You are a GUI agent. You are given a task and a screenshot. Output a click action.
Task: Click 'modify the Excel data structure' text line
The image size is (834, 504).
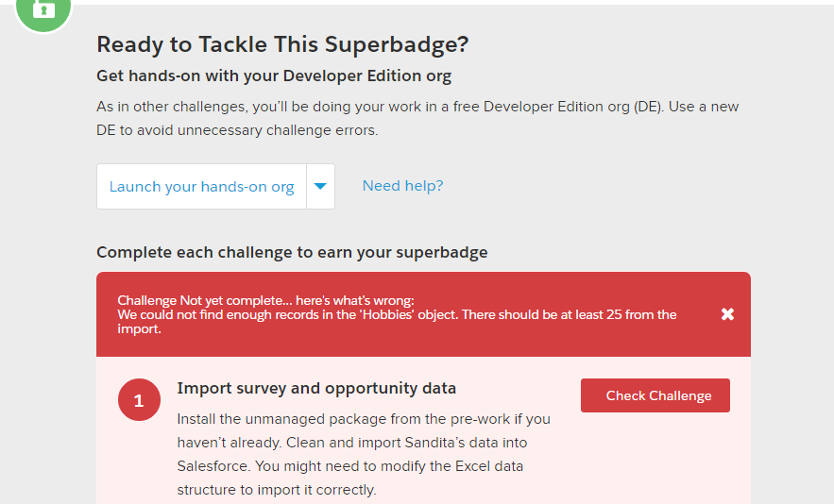(349, 466)
